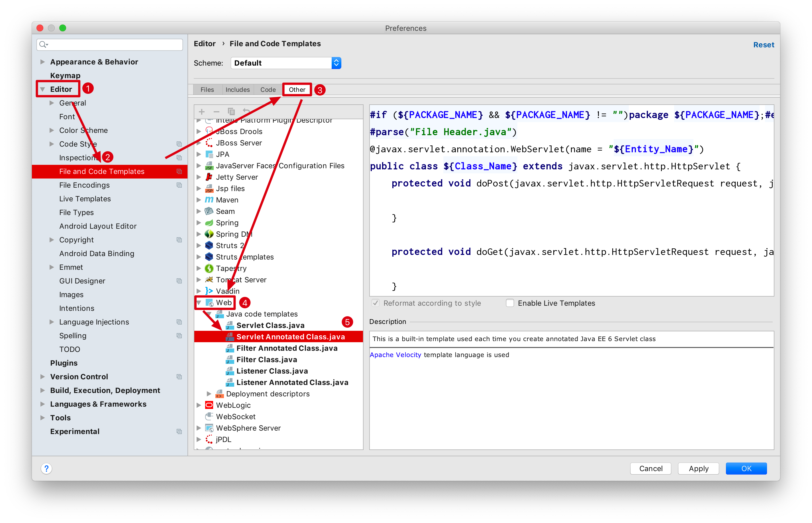Viewport: 812px width, 523px height.
Task: Click the Cancel button
Action: [x=650, y=468]
